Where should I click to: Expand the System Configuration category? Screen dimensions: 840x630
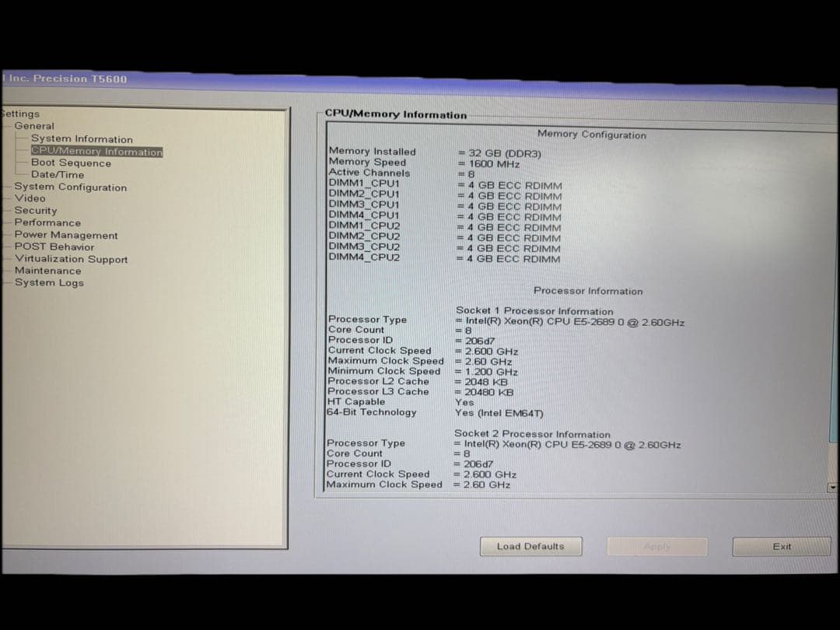click(x=70, y=187)
